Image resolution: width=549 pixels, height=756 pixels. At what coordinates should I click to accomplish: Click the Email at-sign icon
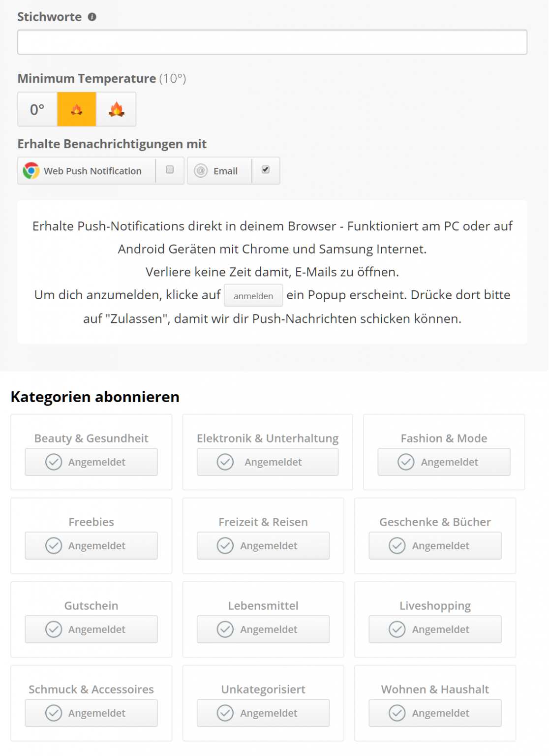(x=201, y=171)
